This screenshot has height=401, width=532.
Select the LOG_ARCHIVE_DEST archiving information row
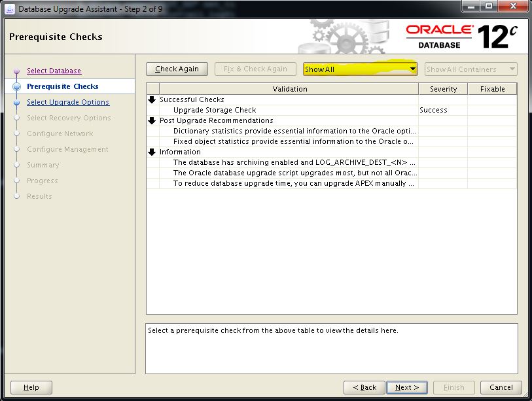pyautogui.click(x=293, y=163)
